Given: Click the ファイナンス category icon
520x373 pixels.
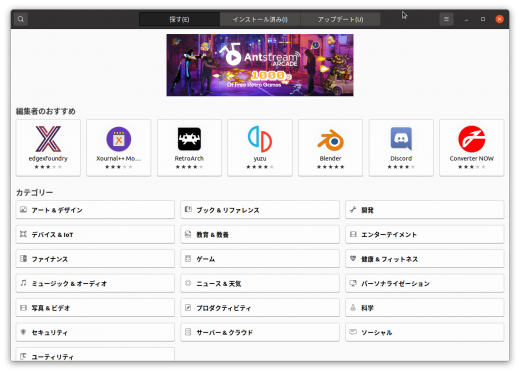Looking at the screenshot, I should coord(23,258).
